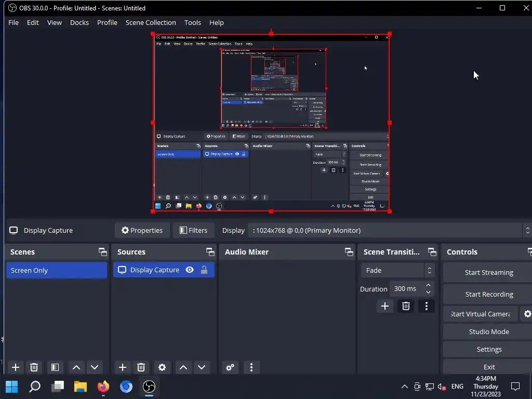Click Exit button in Controls
532x399 pixels.
[x=488, y=367]
